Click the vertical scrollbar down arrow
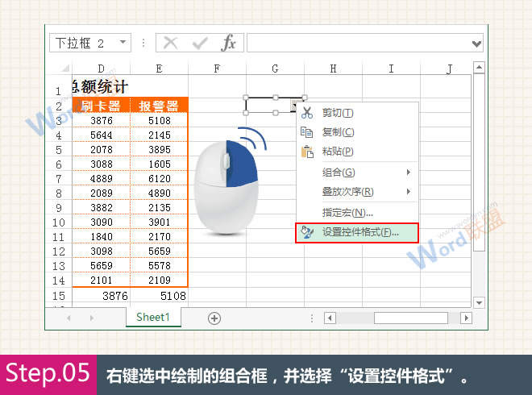 pos(477,301)
